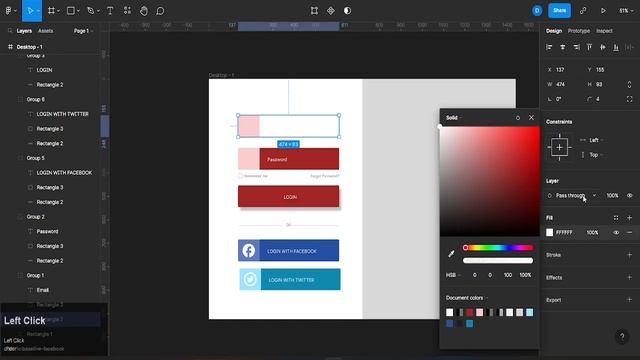Switch to the Layers tab
The width and height of the screenshot is (640, 360).
pos(24,31)
